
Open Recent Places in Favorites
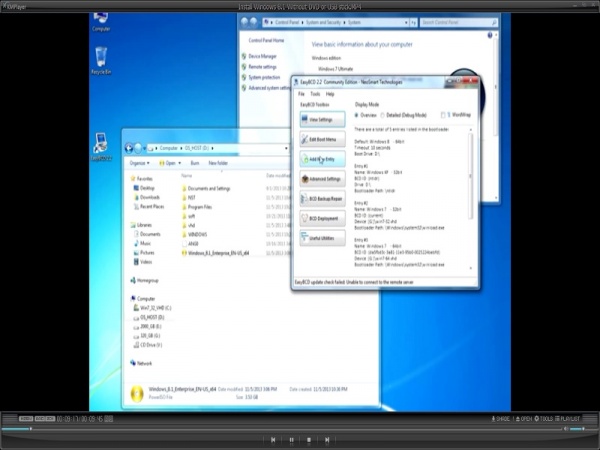[x=149, y=207]
